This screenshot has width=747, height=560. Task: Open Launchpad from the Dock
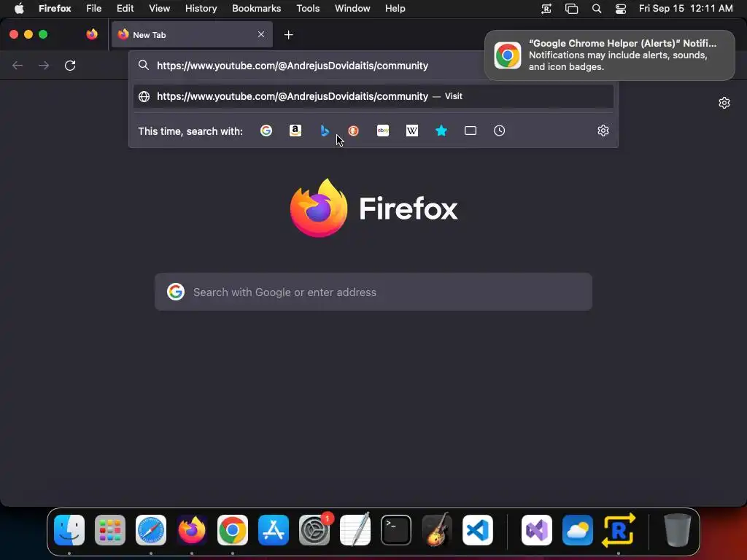[110, 530]
